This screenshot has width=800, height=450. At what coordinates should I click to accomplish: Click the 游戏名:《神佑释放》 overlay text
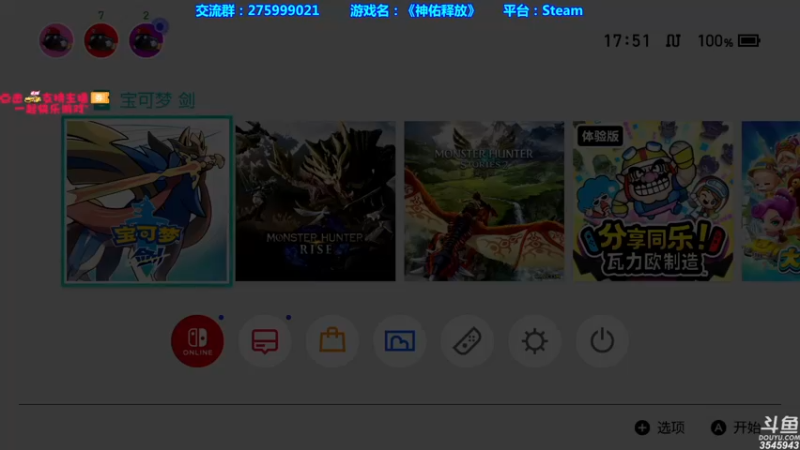point(412,11)
